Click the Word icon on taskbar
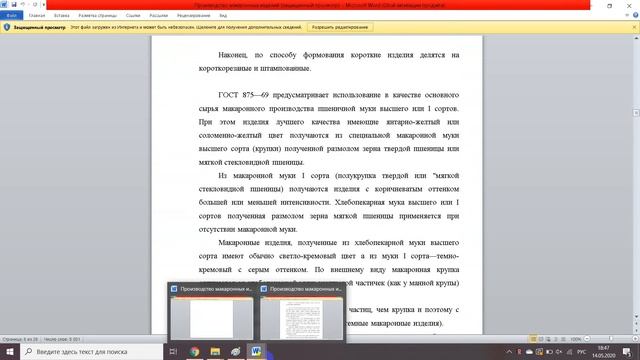 tap(256, 351)
